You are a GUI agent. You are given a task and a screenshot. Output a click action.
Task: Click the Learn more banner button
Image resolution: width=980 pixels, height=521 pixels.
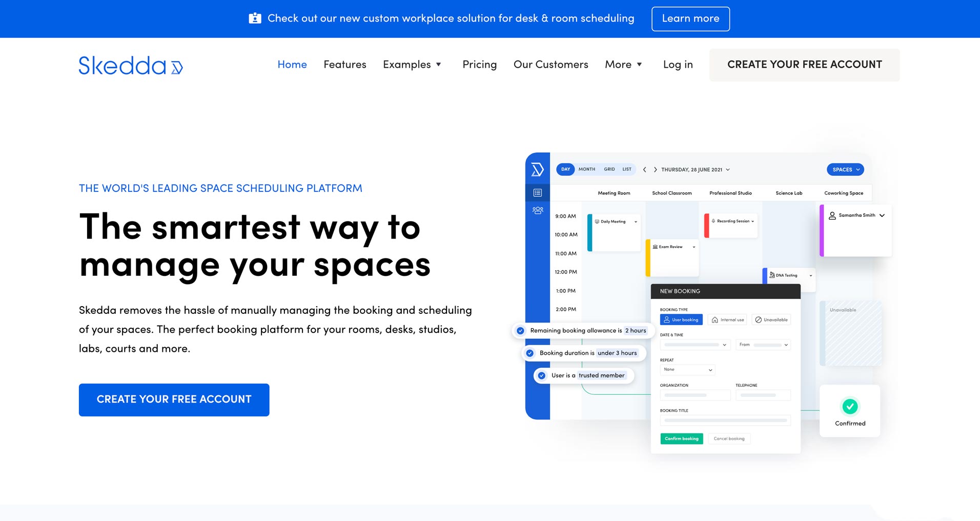690,19
